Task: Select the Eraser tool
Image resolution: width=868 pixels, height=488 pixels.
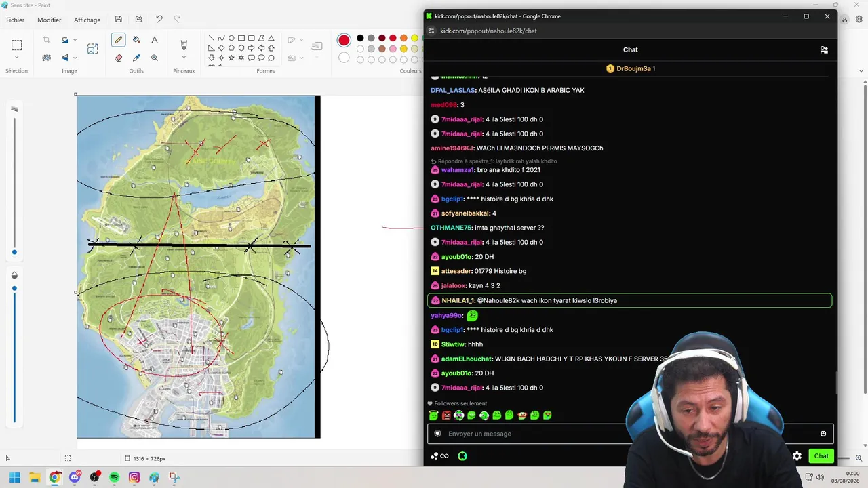Action: (x=119, y=58)
